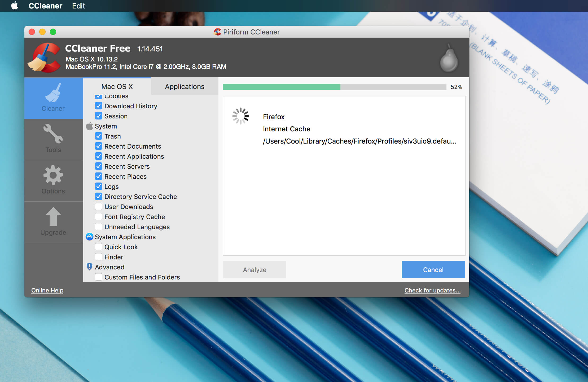Uncheck the Session checkbox
Image resolution: width=588 pixels, height=382 pixels.
[x=99, y=116]
